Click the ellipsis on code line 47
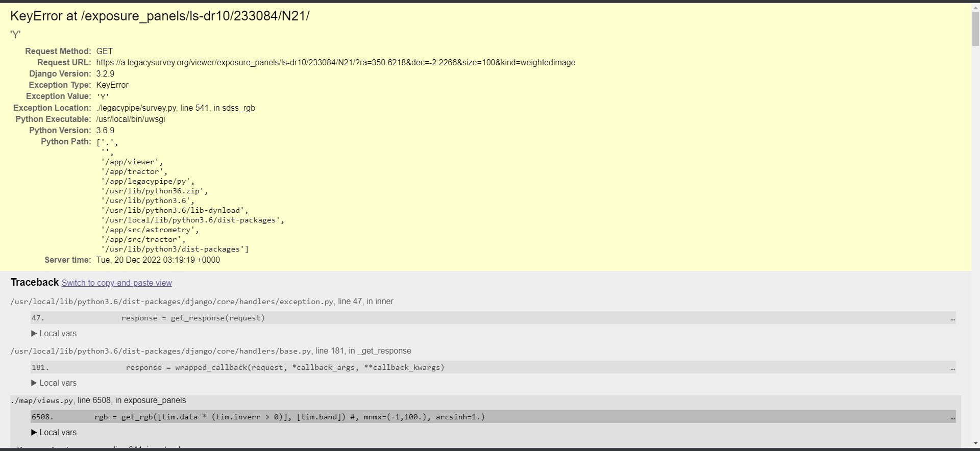The width and height of the screenshot is (980, 451). click(x=952, y=318)
